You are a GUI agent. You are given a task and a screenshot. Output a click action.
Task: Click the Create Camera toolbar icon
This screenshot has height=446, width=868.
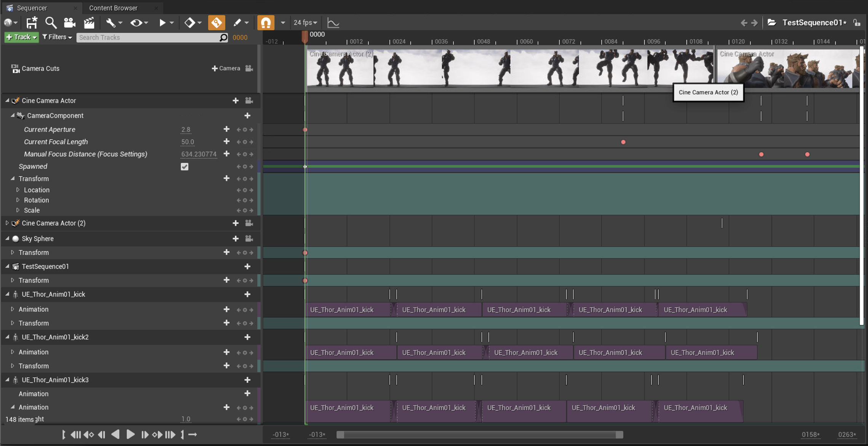tap(69, 23)
